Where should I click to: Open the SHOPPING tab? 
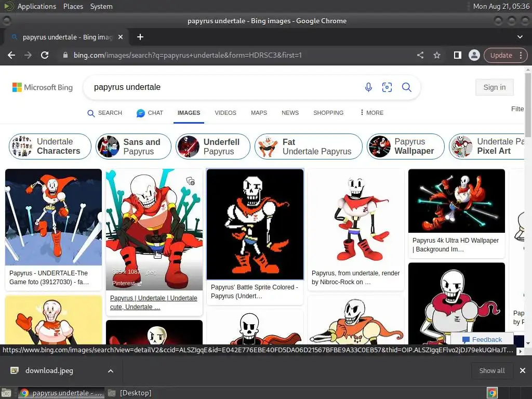pos(328,113)
